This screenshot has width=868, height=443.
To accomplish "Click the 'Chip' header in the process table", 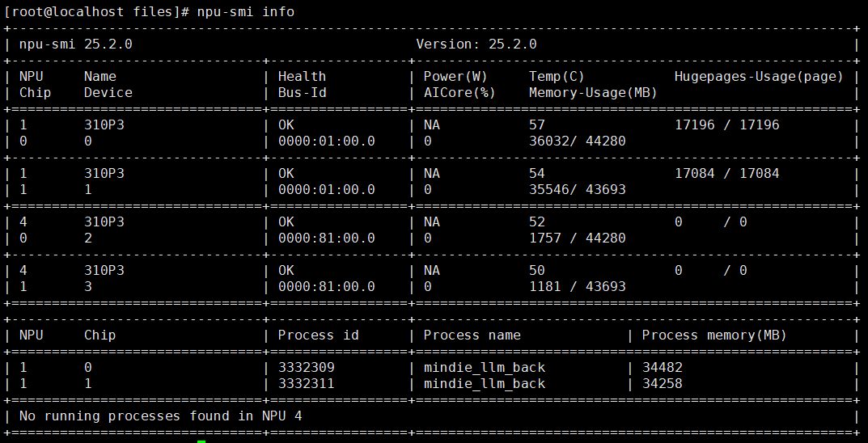I will coord(100,335).
